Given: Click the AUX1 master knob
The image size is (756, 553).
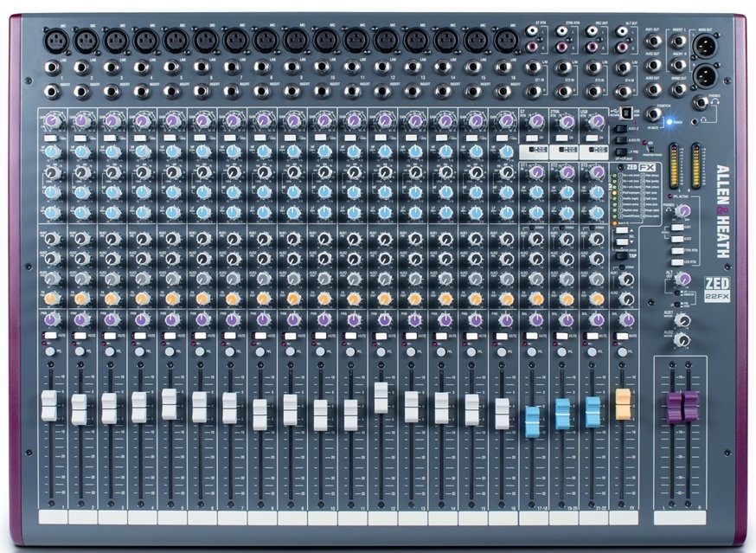Looking at the screenshot, I should pos(682,319).
